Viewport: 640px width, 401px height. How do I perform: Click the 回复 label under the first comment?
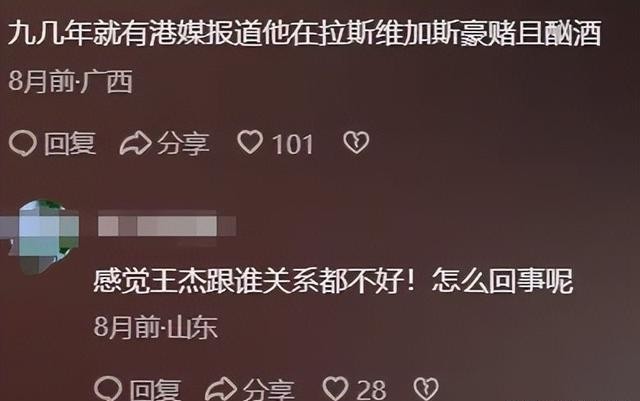[70, 144]
